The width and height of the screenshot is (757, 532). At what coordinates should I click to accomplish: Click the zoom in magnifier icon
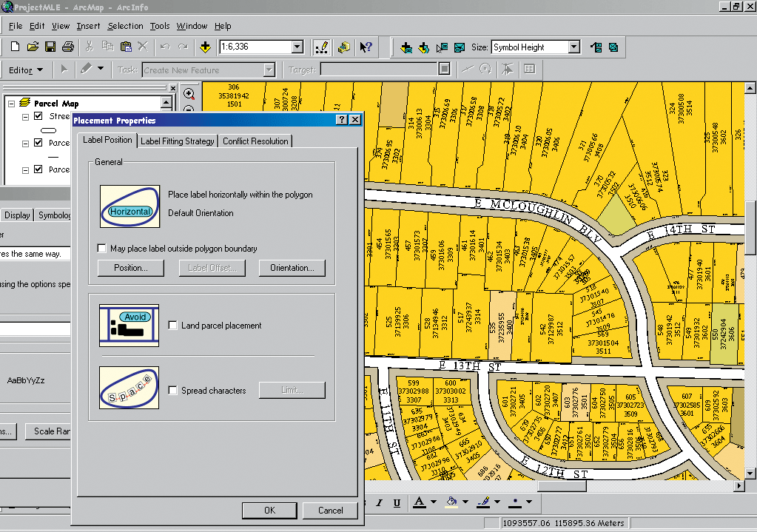[189, 94]
